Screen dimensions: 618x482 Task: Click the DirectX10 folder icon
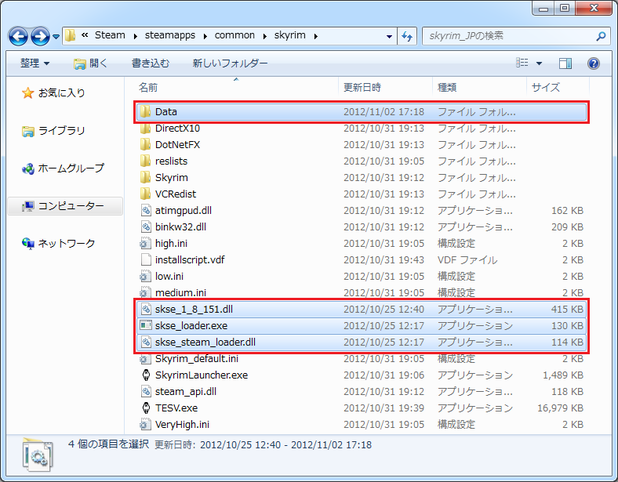[145, 128]
